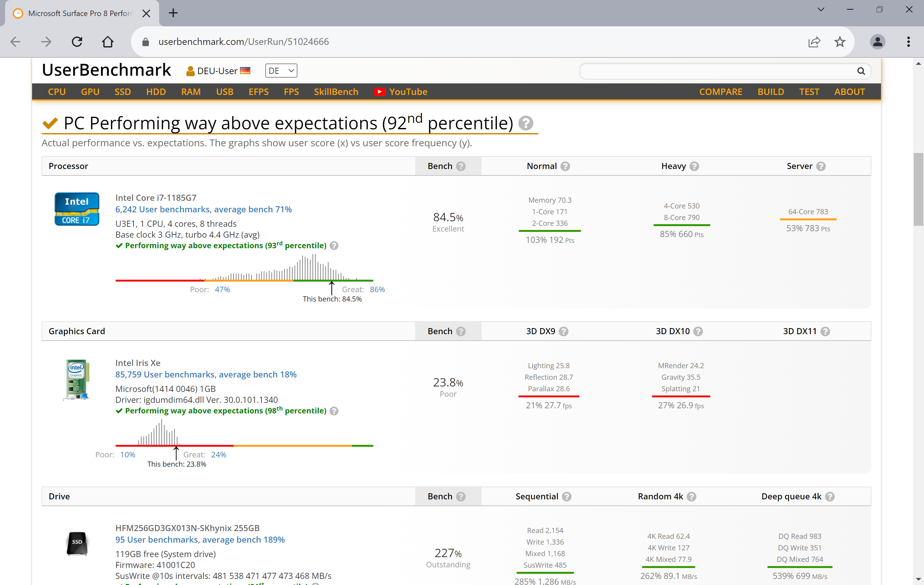Click the processor score distribution bar
The width and height of the screenshot is (924, 585).
244,280
